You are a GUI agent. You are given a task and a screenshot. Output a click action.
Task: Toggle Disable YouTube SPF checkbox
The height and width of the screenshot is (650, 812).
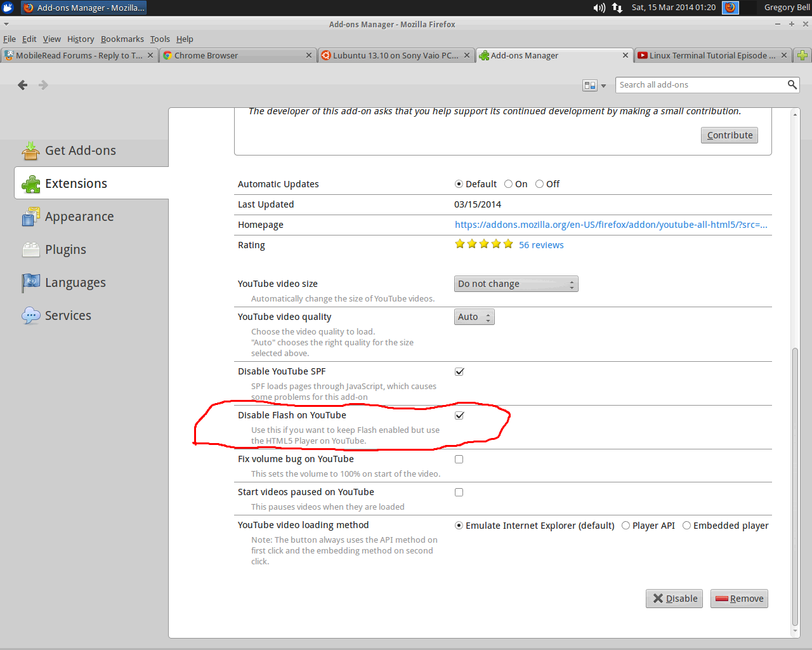pyautogui.click(x=459, y=372)
